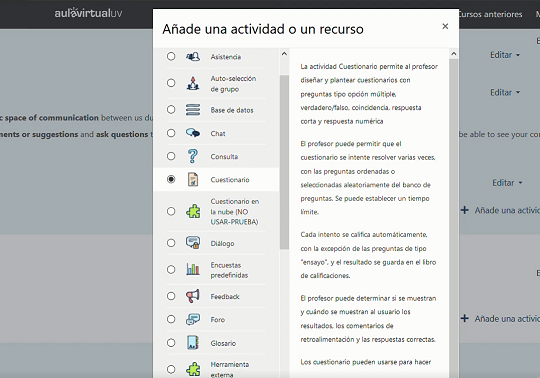This screenshot has height=378, width=540.
Task: Click the lower Añade una actividad link
Action: [507, 319]
